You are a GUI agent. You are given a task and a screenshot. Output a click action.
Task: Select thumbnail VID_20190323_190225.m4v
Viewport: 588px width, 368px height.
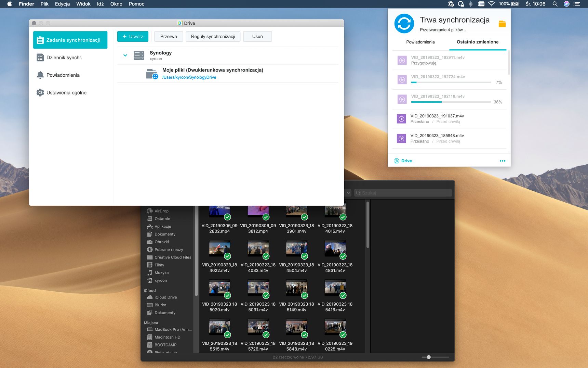335,327
